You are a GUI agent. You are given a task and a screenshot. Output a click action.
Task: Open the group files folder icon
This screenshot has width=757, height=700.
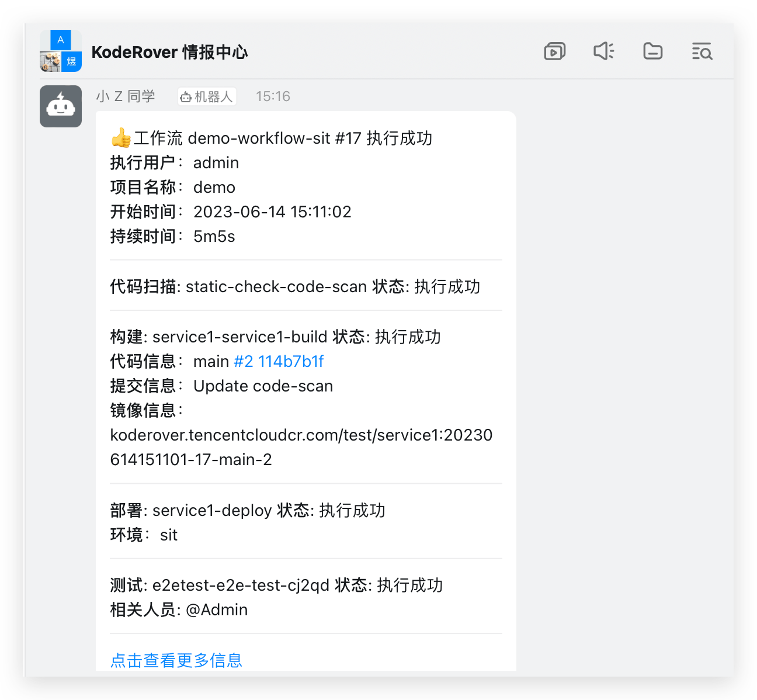(x=652, y=51)
